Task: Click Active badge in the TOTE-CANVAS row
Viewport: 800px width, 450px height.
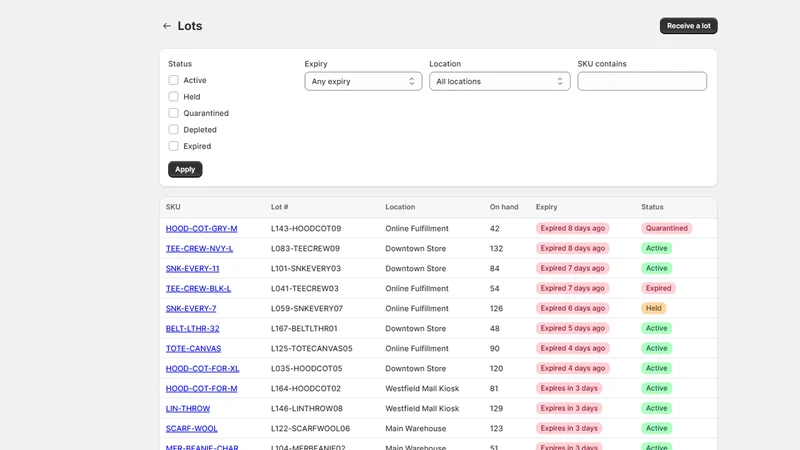Action: (x=657, y=348)
